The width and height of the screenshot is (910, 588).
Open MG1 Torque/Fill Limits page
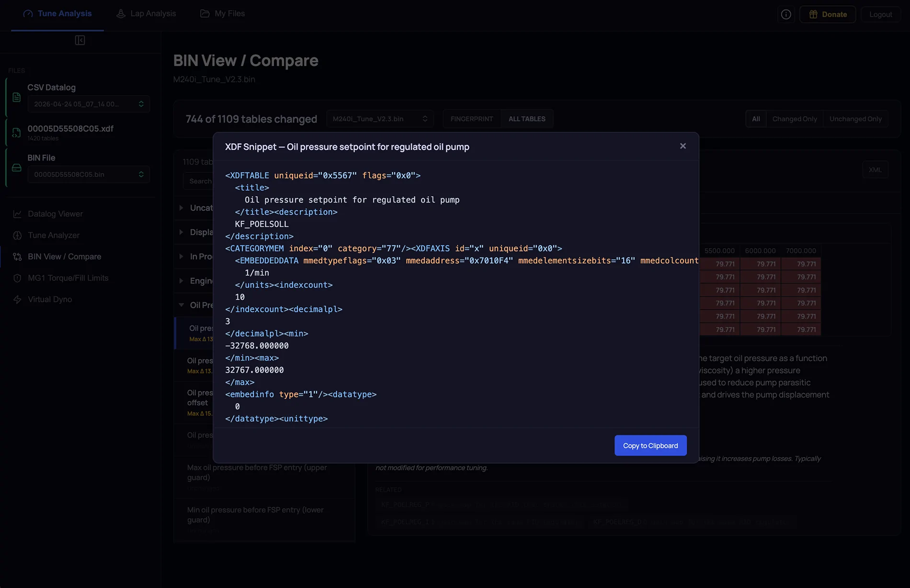tap(68, 278)
